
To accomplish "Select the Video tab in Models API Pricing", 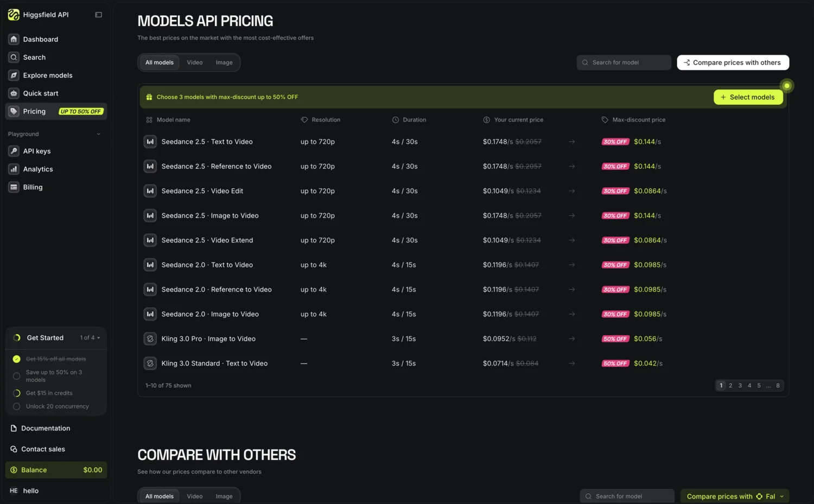I will (x=195, y=62).
